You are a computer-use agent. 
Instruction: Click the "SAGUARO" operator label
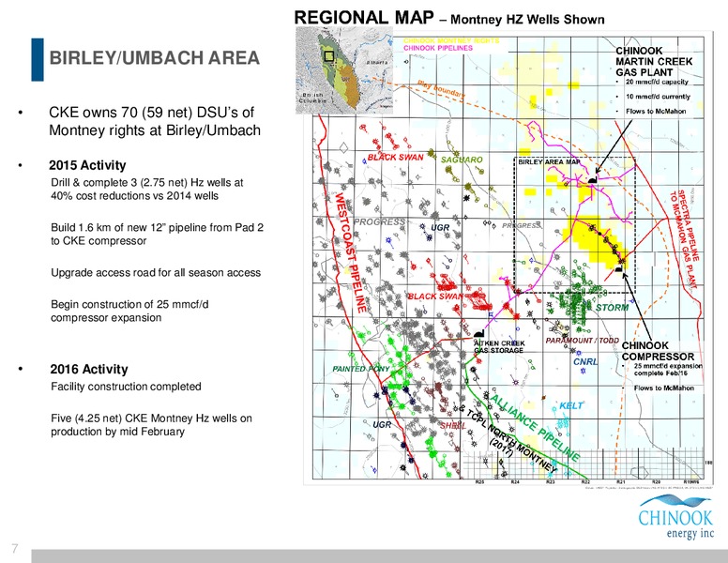point(462,160)
